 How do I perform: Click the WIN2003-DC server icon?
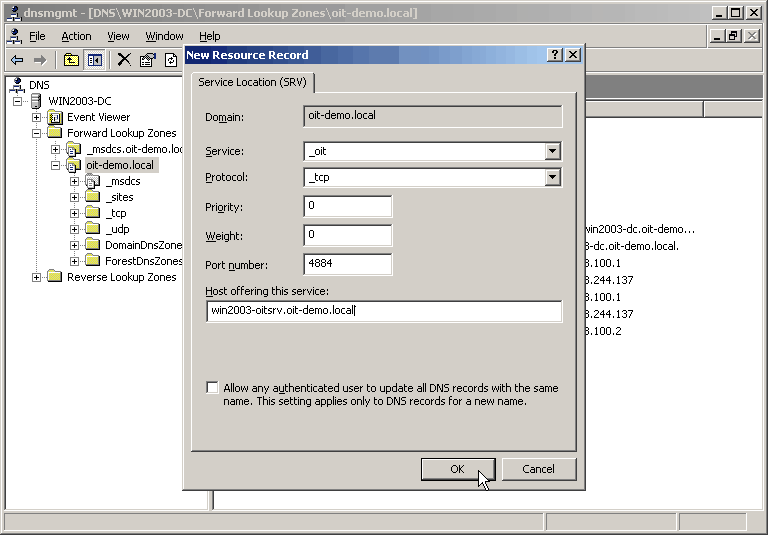coord(36,101)
